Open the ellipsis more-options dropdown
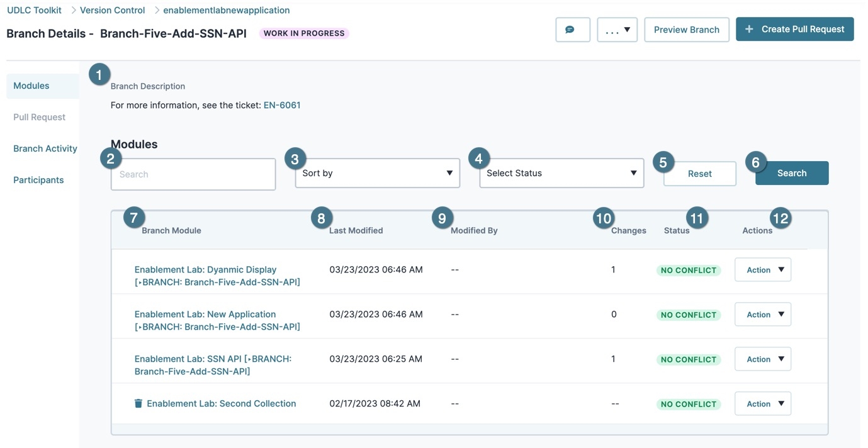 [617, 30]
